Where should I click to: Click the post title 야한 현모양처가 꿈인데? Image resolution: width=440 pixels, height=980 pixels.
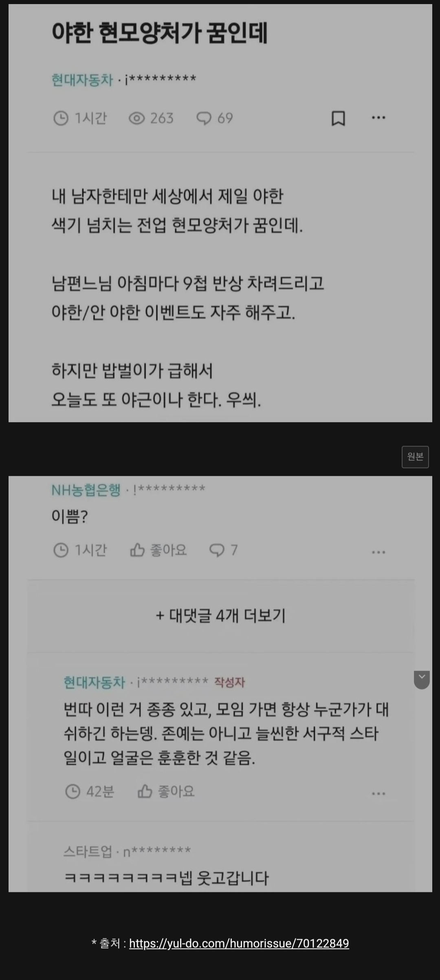160,33
